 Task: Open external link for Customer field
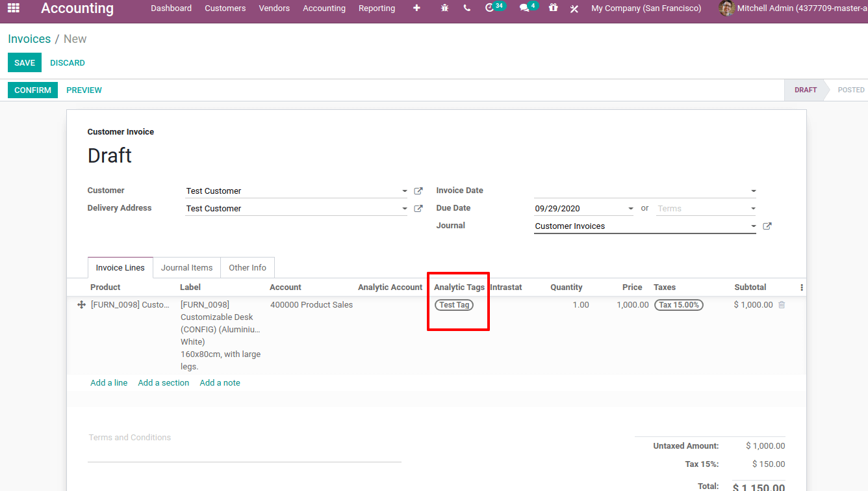point(418,191)
